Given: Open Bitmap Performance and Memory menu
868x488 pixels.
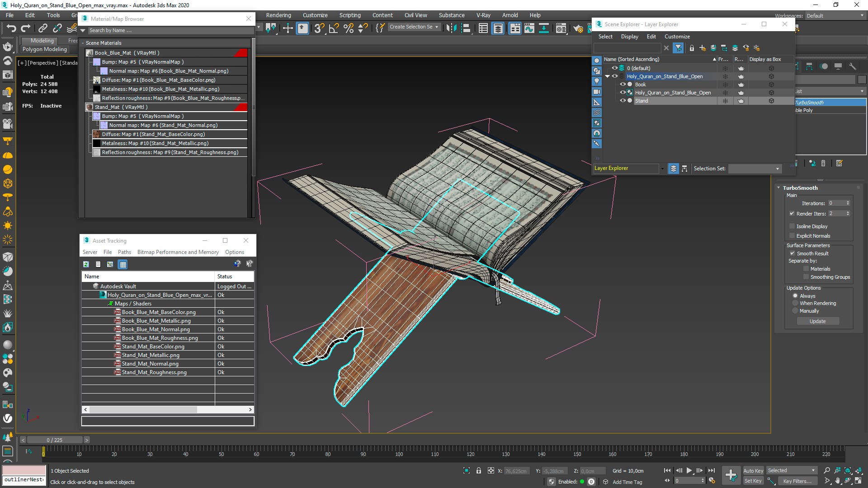Looking at the screenshot, I should 178,252.
